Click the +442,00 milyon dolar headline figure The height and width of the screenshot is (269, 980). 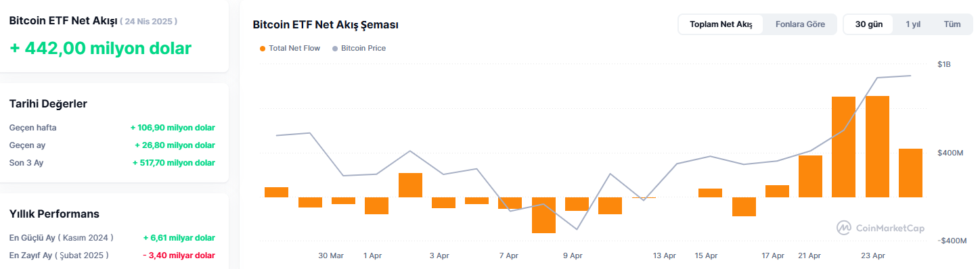pyautogui.click(x=100, y=49)
